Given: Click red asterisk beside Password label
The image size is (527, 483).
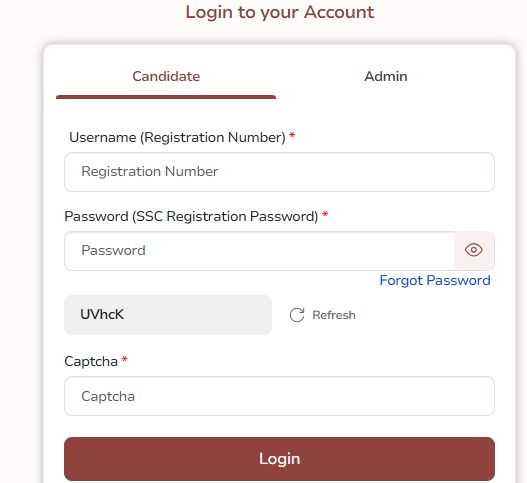Looking at the screenshot, I should (325, 214).
